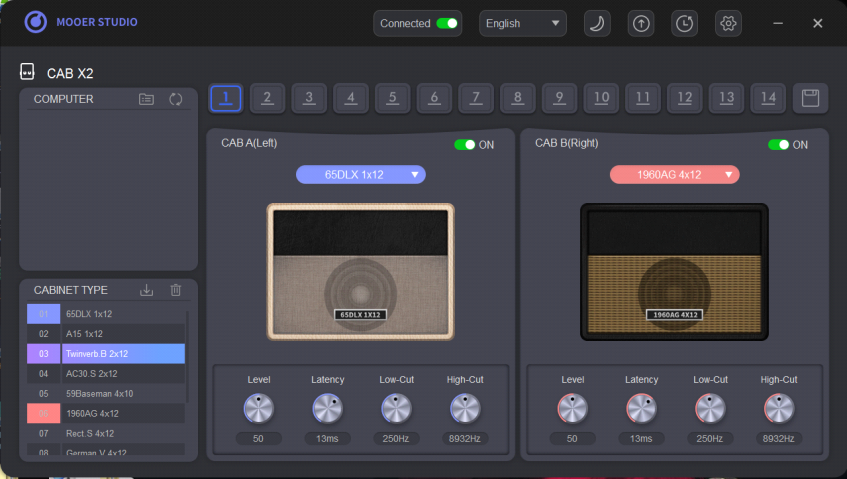Click the CAB B Low-Cut knob

coord(710,409)
